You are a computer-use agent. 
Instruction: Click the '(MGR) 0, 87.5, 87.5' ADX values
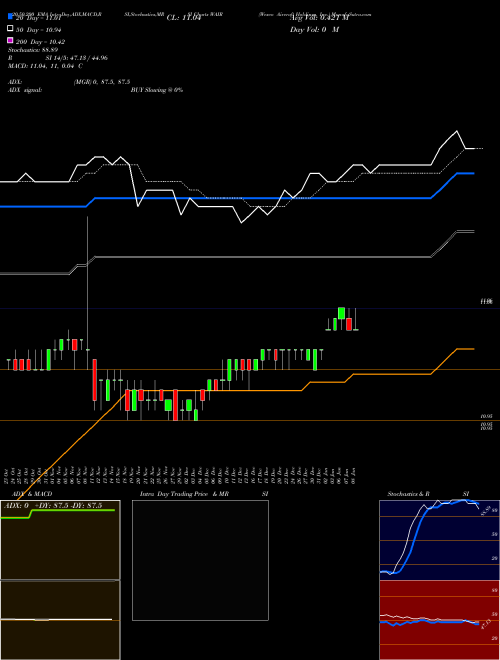point(102,82)
